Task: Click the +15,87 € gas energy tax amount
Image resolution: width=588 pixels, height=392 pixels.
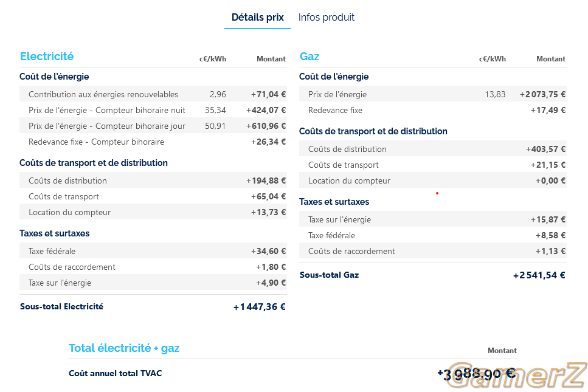Action: click(548, 219)
